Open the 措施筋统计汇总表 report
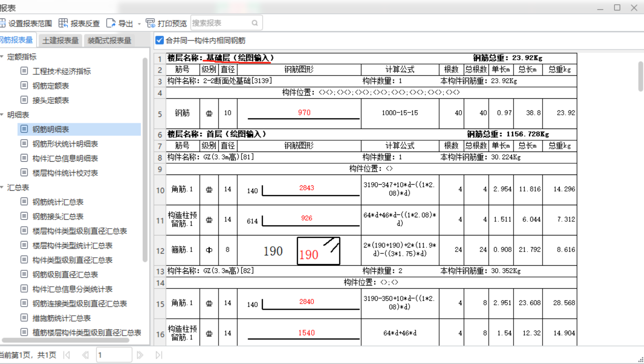The height and width of the screenshot is (364, 644). pos(62,318)
